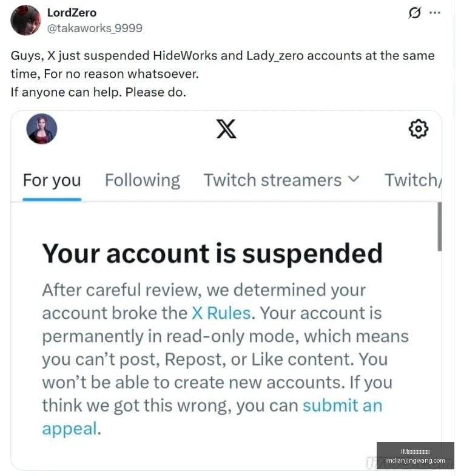Select the For you tab
This screenshot has width=461, height=476.
click(x=52, y=180)
